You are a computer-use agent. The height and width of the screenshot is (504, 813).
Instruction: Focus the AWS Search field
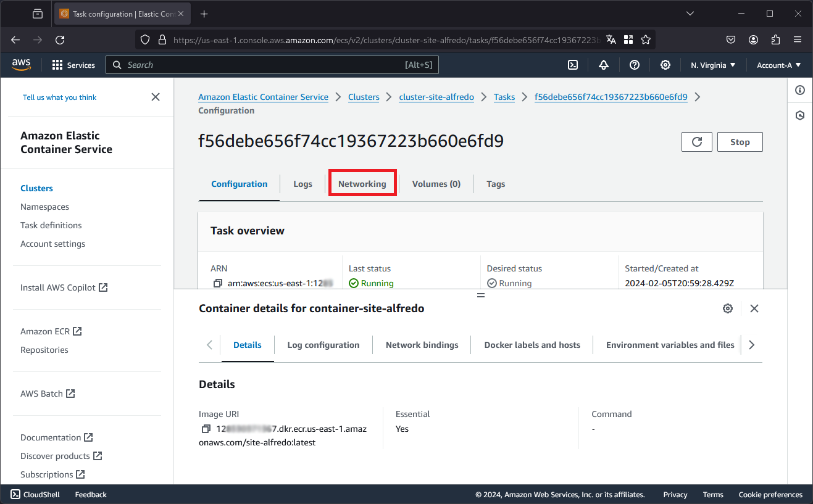(x=272, y=65)
